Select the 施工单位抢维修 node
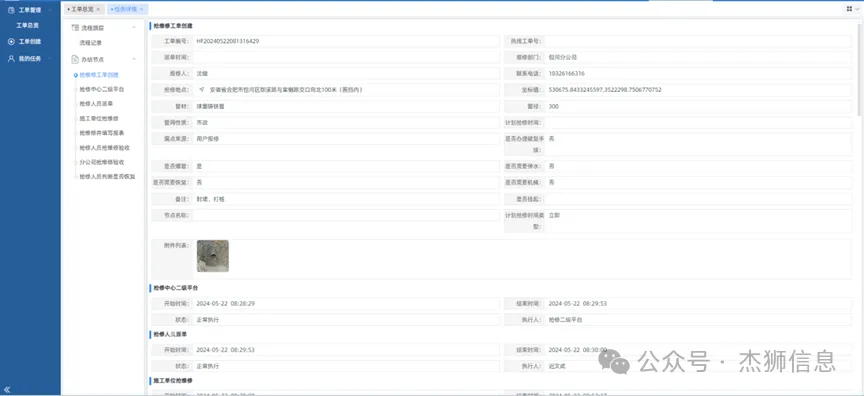Viewport: 864px width, 396px height. 99,118
